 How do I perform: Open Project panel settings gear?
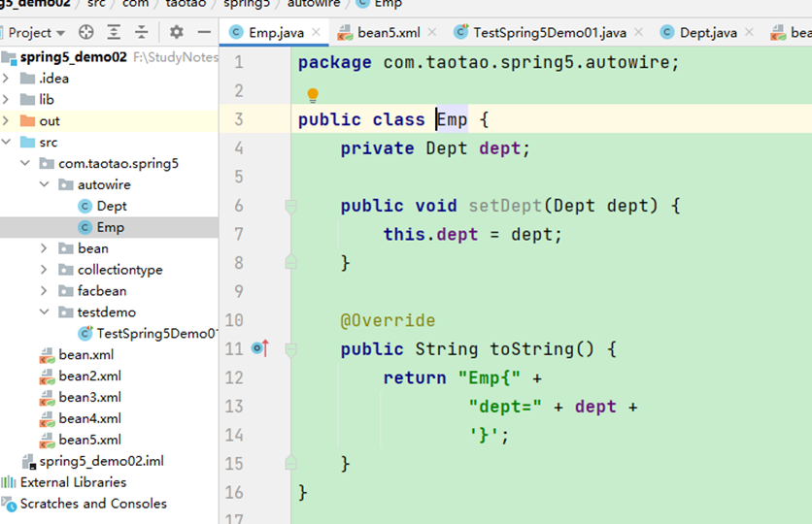pyautogui.click(x=177, y=32)
